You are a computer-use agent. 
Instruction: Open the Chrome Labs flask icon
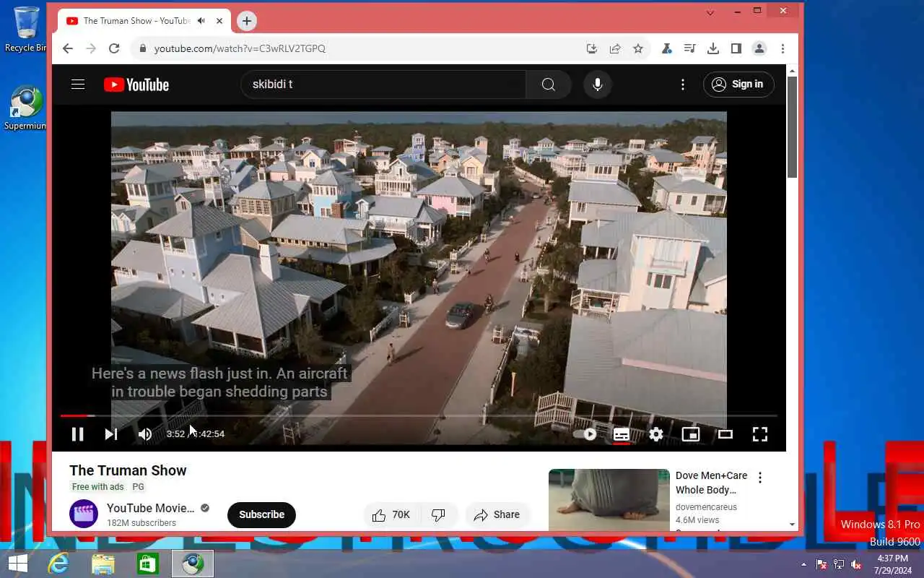pos(667,48)
